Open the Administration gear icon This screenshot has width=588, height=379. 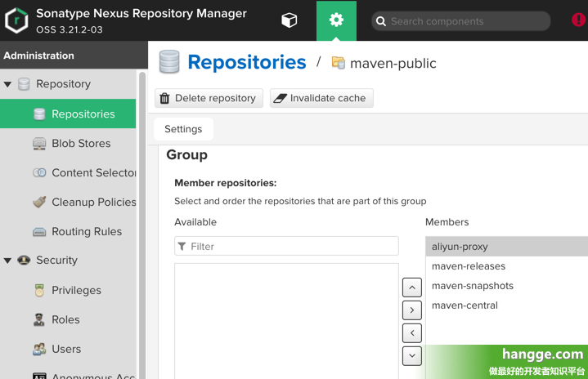tap(336, 20)
